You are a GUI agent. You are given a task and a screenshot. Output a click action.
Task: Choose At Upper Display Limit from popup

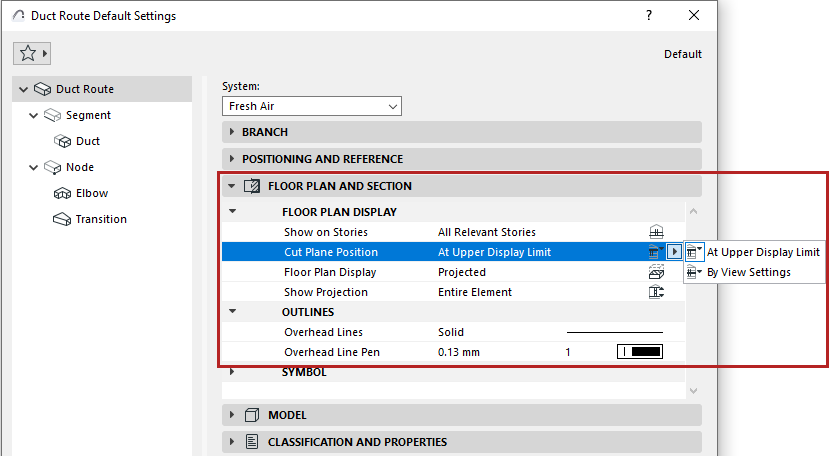(x=754, y=252)
